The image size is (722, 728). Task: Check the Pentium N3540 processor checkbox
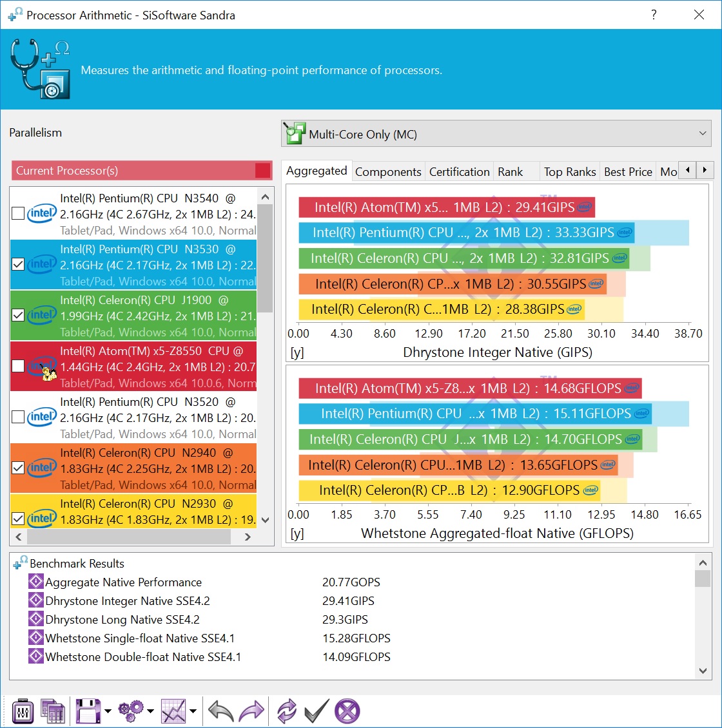pyautogui.click(x=18, y=213)
